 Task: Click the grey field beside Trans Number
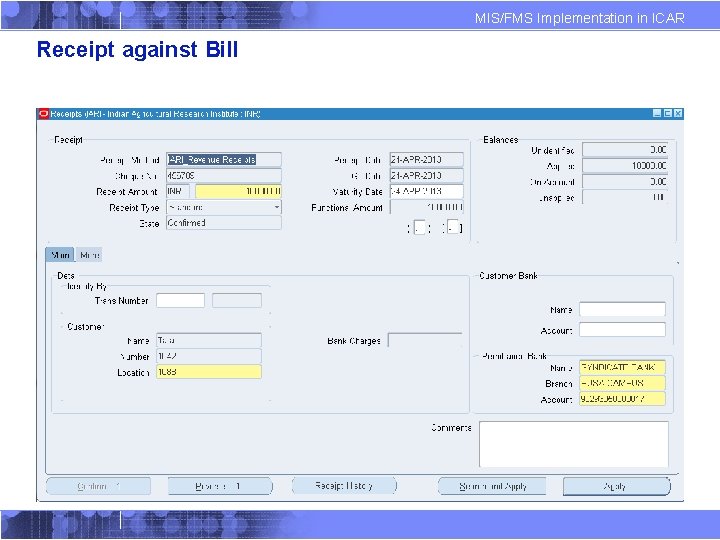(237, 301)
